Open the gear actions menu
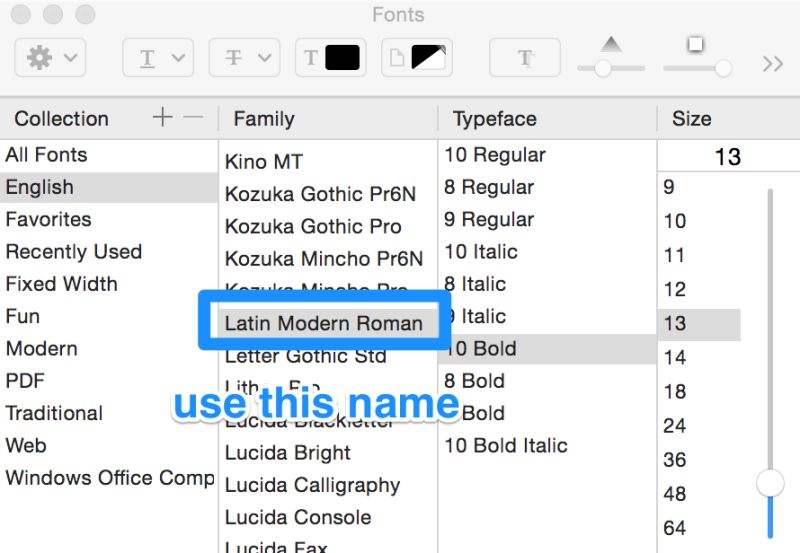The image size is (800, 553). coord(50,58)
